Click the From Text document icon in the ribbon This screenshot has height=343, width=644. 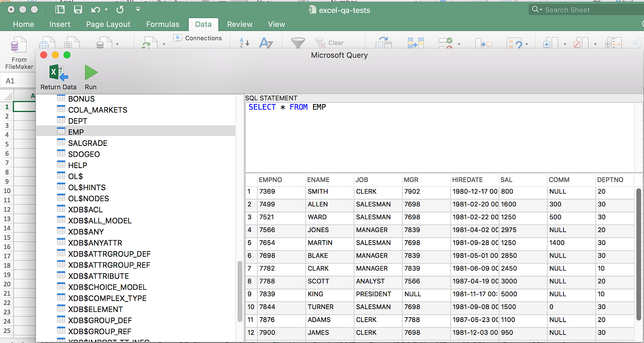(72, 43)
